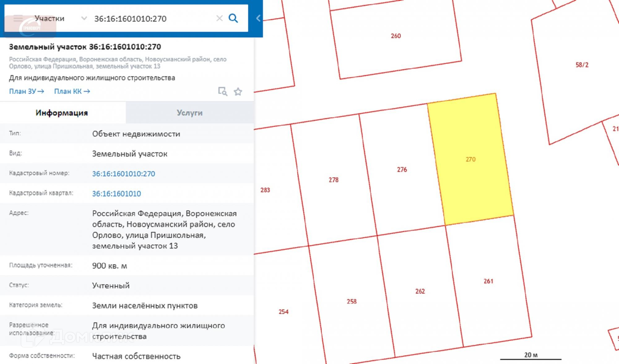Click the blue search magnifier icon
Screen dimensions: 619x364
pos(233,18)
